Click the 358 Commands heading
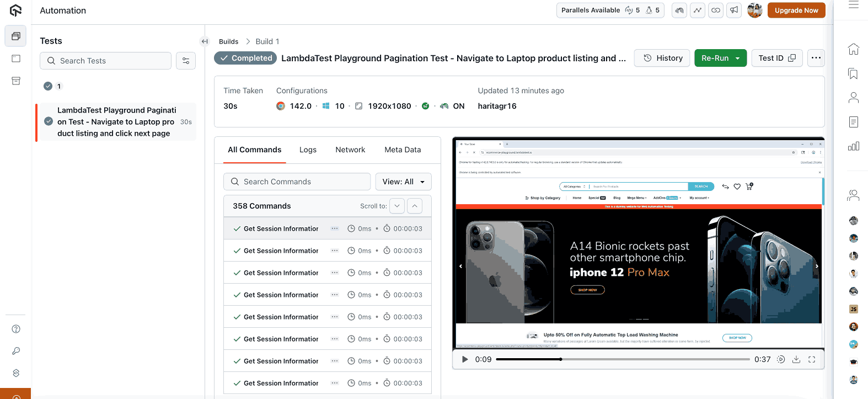Image resolution: width=868 pixels, height=399 pixels. click(261, 206)
